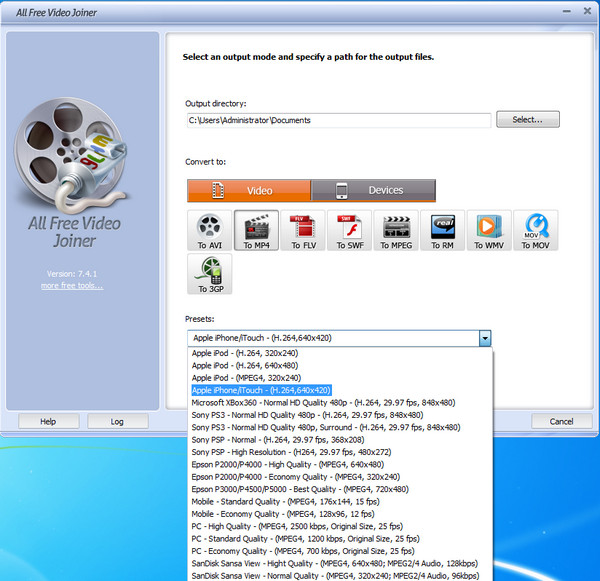Screen dimensions: 600x581
Task: Minimize the All Free Video Joiner window
Action: [567, 11]
